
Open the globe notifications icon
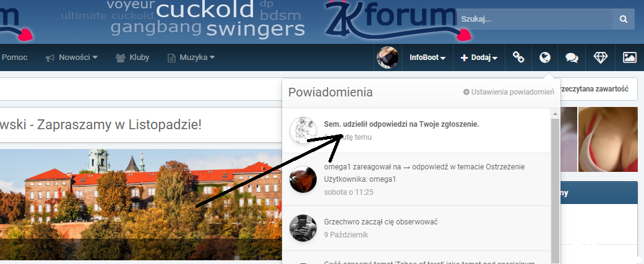click(544, 57)
